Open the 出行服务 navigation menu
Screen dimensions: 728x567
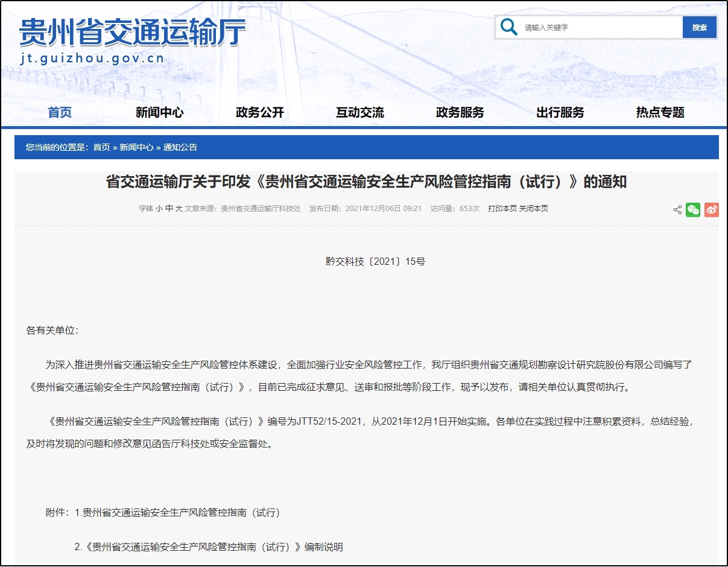point(560,112)
